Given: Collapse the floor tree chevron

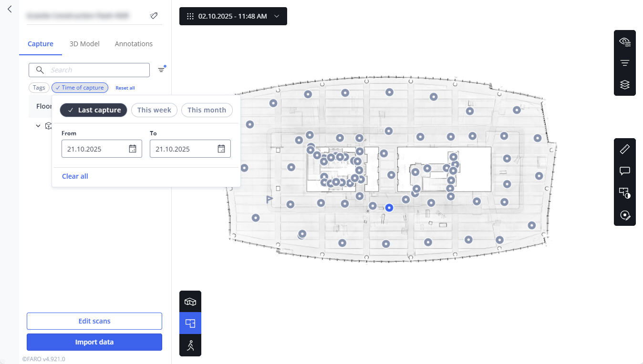Looking at the screenshot, I should point(38,126).
